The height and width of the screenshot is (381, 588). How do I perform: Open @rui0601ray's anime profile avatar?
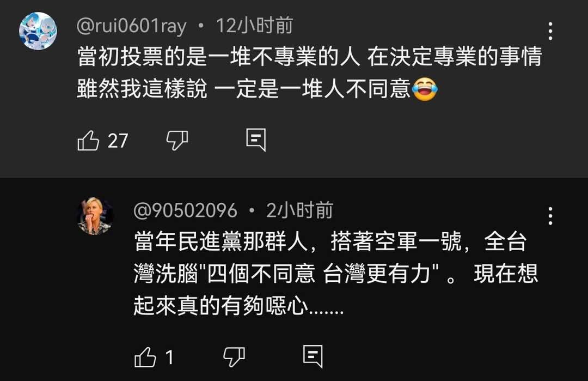(x=38, y=31)
